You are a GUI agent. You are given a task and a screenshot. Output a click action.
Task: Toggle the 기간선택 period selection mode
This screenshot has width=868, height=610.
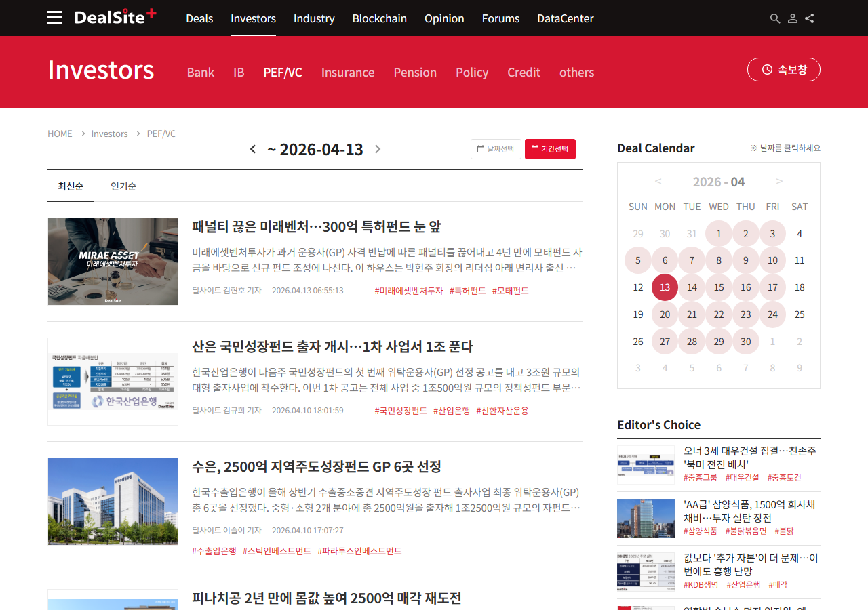tap(550, 149)
